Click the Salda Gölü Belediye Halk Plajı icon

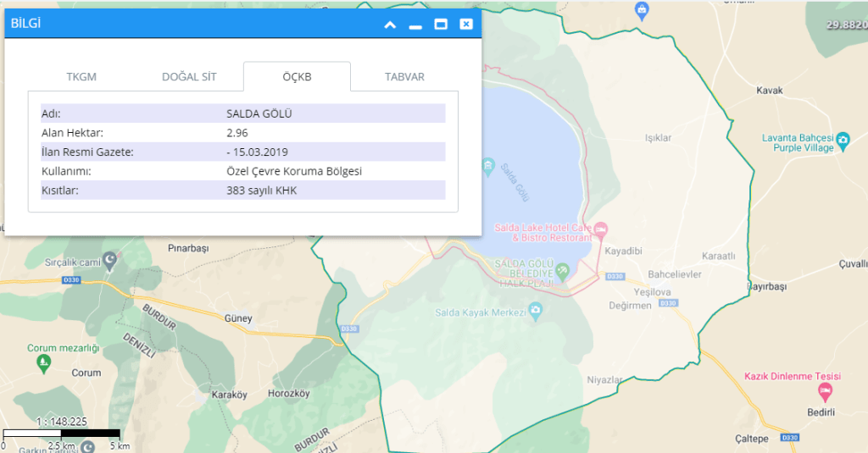563,269
